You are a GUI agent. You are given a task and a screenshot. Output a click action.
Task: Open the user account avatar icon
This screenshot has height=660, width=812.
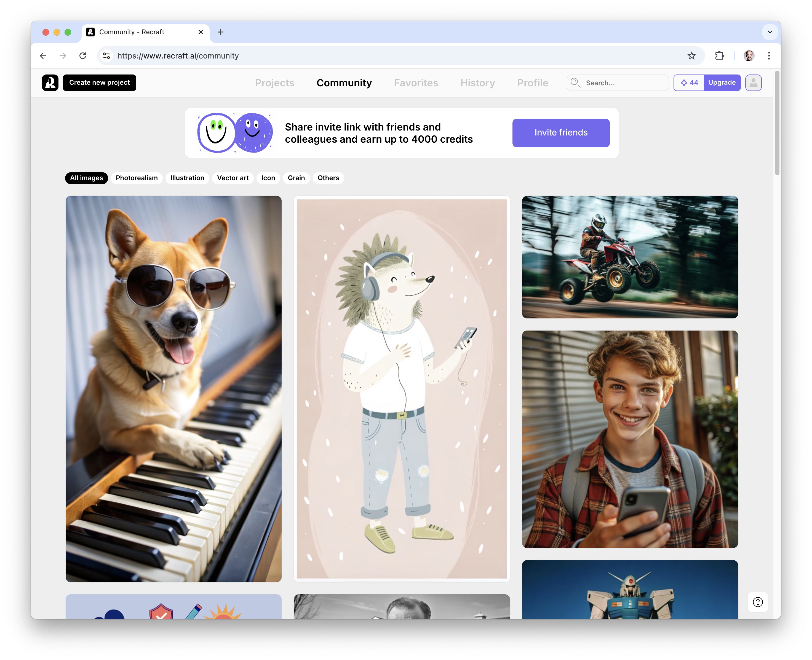point(753,82)
